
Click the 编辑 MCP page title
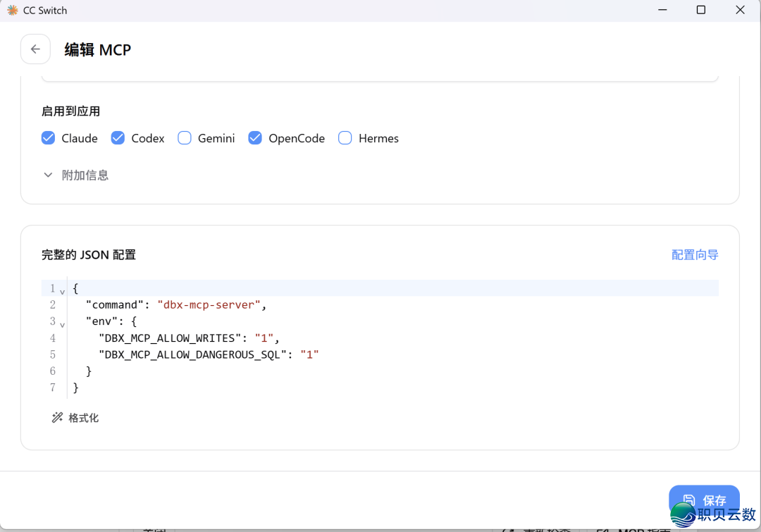pos(97,49)
